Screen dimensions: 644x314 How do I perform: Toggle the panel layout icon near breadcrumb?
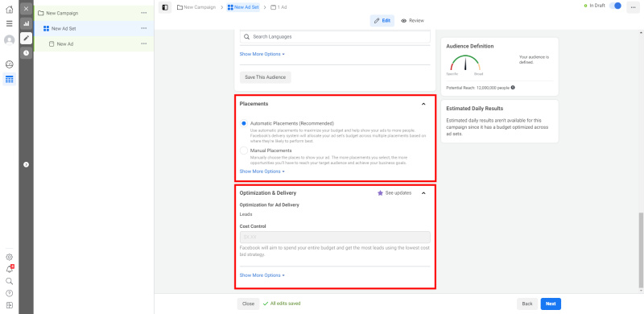click(x=165, y=7)
